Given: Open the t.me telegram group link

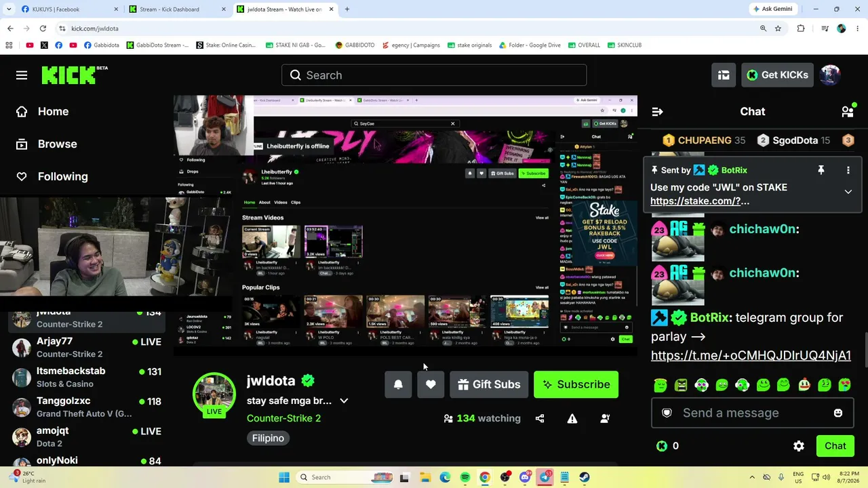Looking at the screenshot, I should 751,355.
